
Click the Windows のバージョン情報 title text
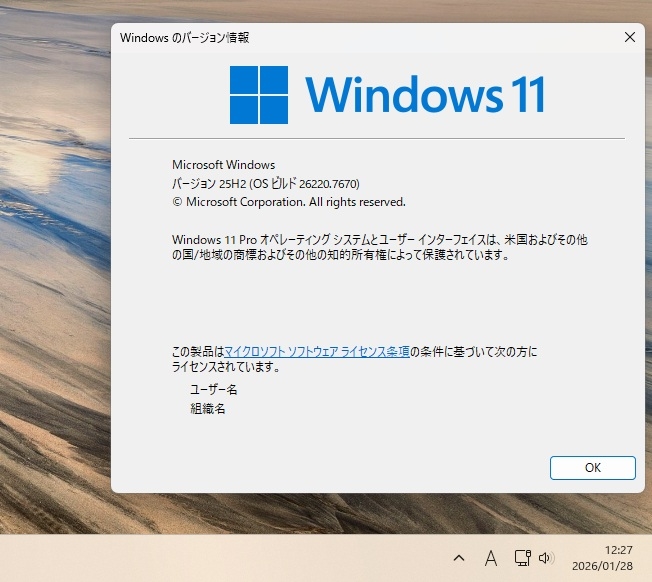click(x=184, y=38)
